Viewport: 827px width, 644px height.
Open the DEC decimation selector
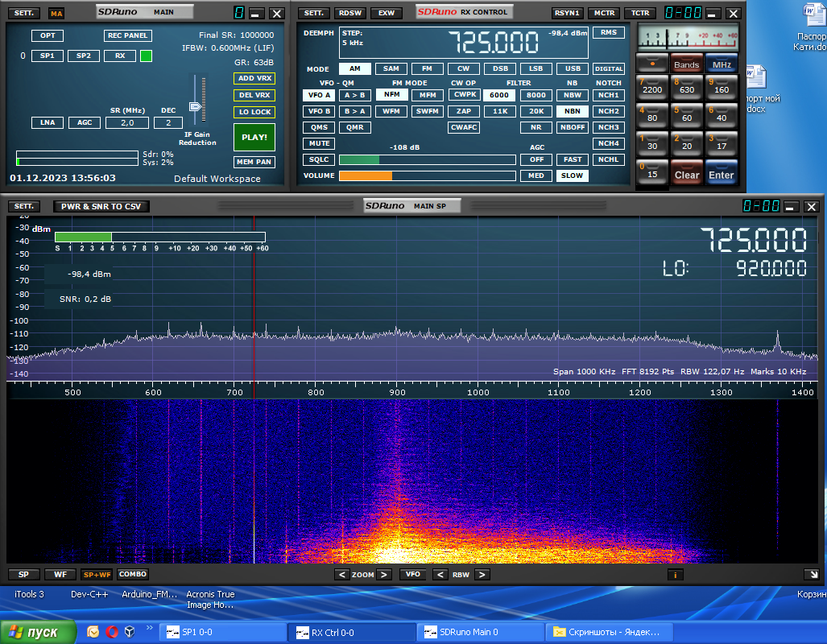point(168,123)
